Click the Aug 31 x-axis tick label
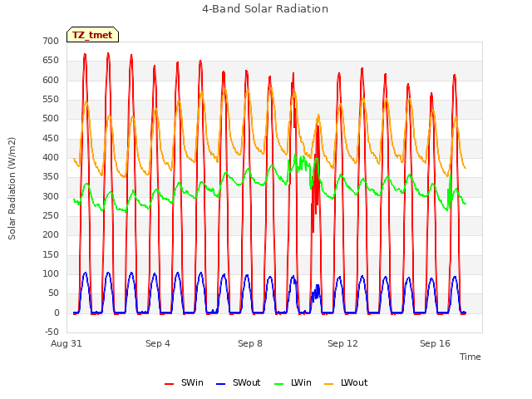The image size is (532, 399). 66,343
